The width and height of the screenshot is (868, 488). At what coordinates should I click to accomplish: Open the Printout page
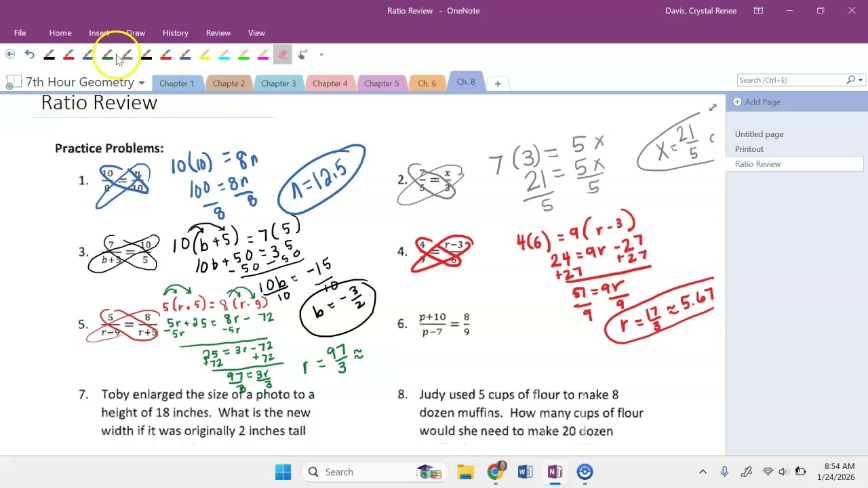(x=749, y=149)
